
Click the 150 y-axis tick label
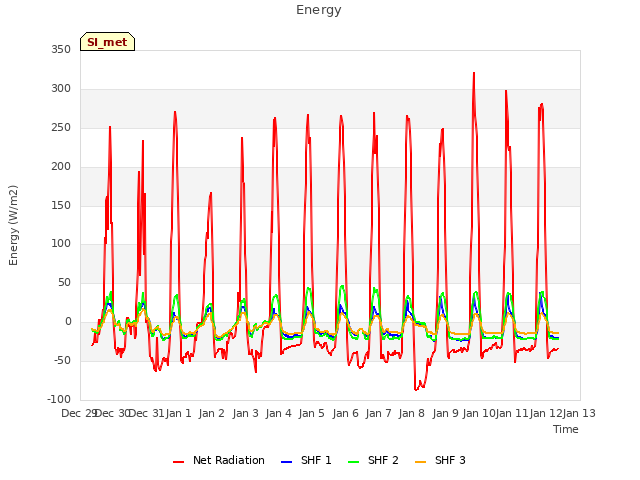[61, 205]
